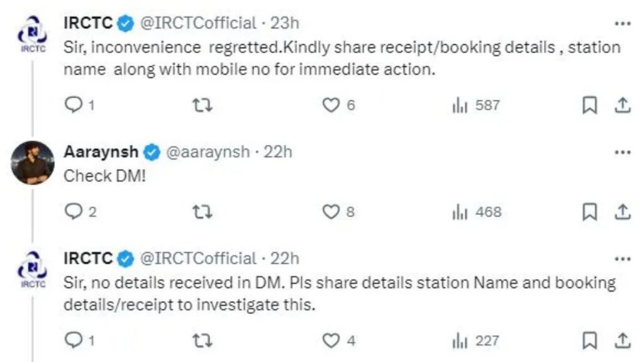Like the 'Check DM!' tweet

pyautogui.click(x=331, y=212)
